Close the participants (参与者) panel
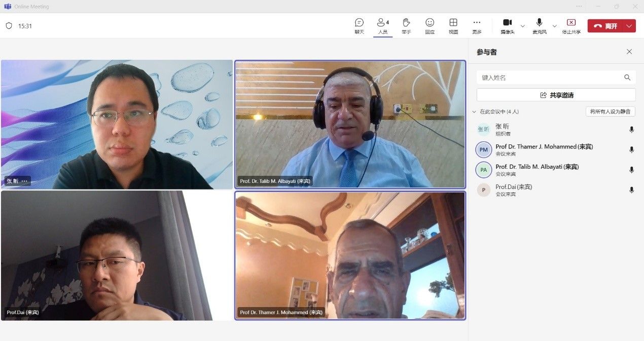The width and height of the screenshot is (644, 341). [x=629, y=52]
